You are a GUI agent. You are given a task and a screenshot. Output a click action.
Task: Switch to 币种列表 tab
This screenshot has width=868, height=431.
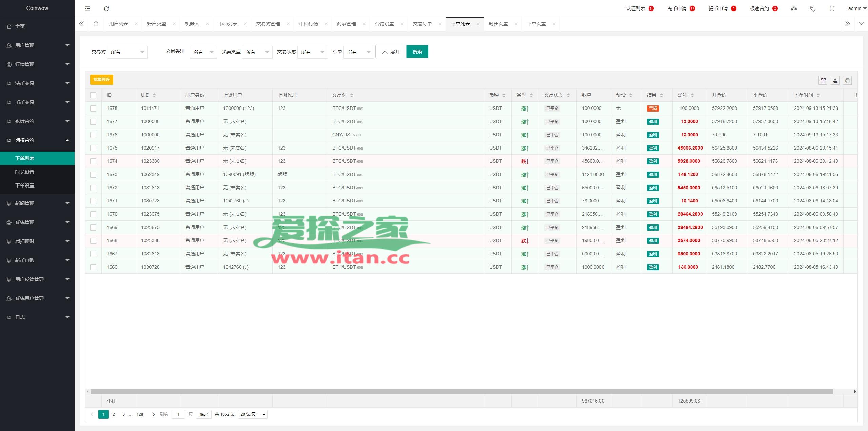tap(228, 24)
